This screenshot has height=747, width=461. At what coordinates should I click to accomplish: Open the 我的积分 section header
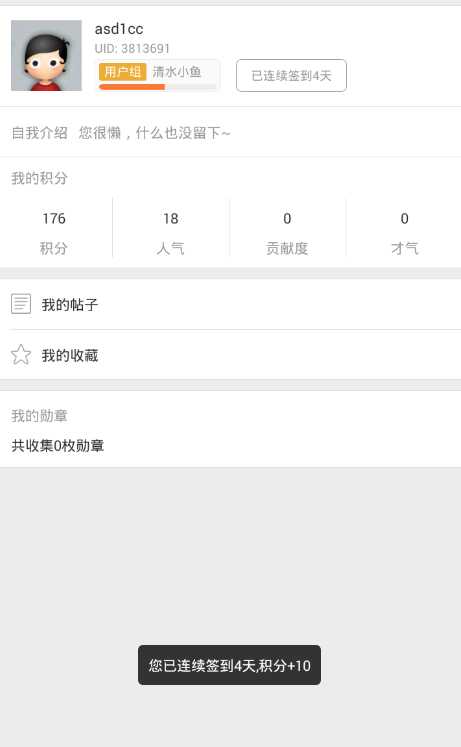coord(39,178)
